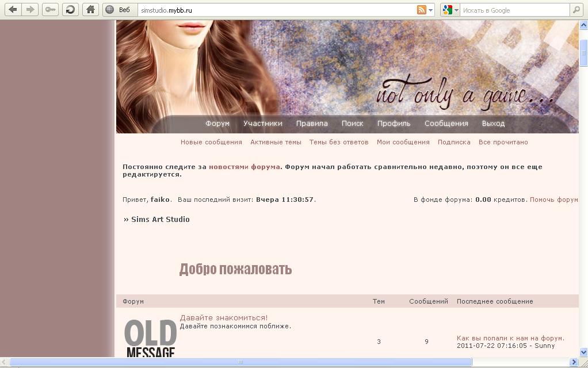Click the username 'faiko' in greeting
Image resolution: width=588 pixels, height=368 pixels.
(160, 200)
